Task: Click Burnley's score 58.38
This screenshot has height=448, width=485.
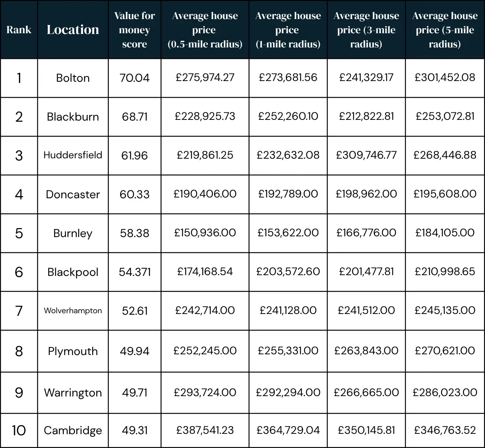Action: coord(134,233)
